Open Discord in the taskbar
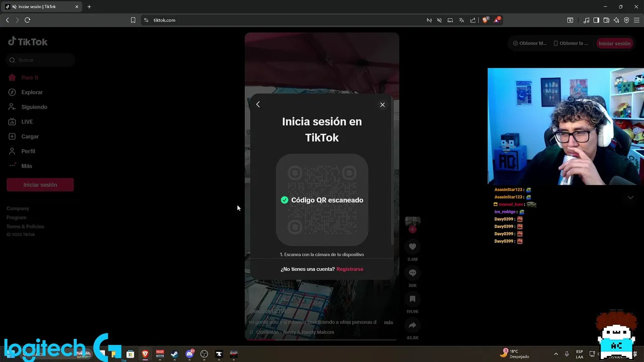Viewport: 644px width, 362px height. (x=190, y=354)
